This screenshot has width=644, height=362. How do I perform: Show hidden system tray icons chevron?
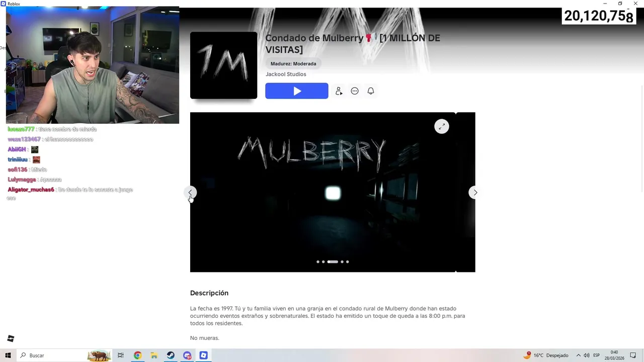(578, 355)
